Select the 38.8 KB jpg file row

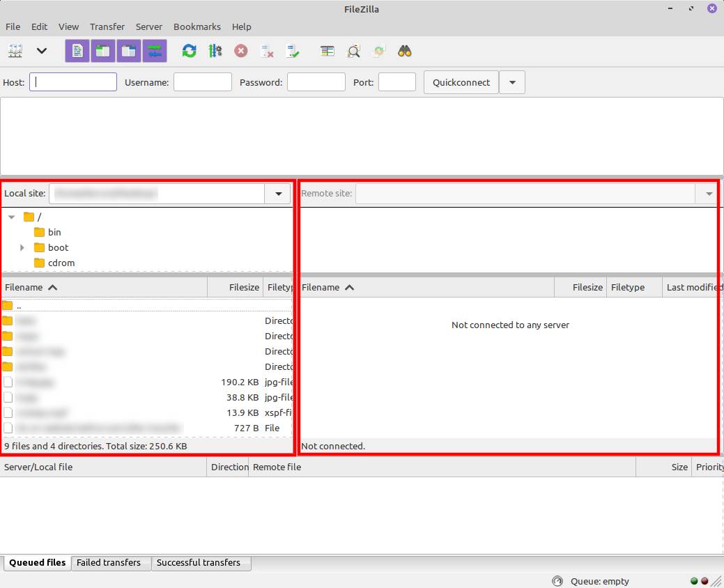147,397
